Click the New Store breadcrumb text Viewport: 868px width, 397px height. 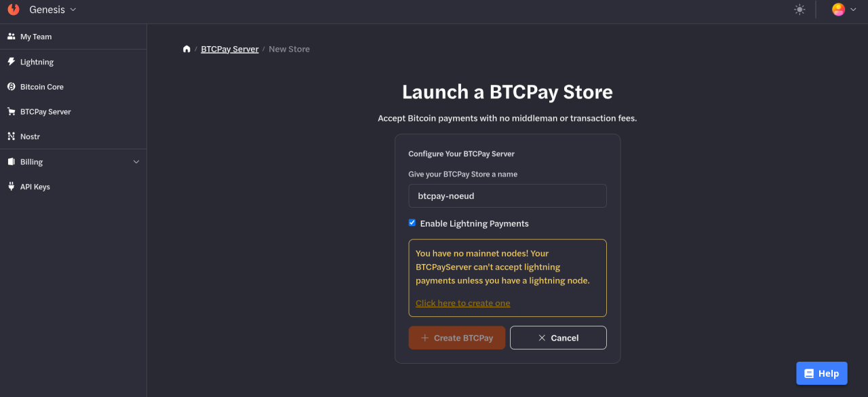[289, 49]
